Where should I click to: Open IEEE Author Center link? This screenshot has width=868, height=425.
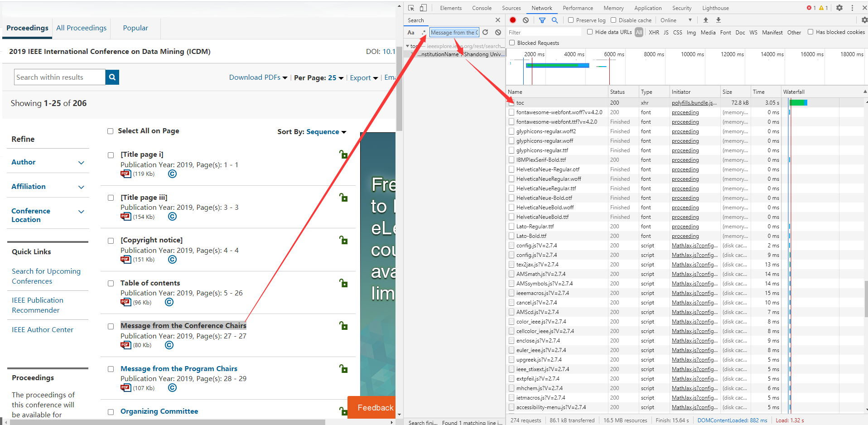point(43,329)
